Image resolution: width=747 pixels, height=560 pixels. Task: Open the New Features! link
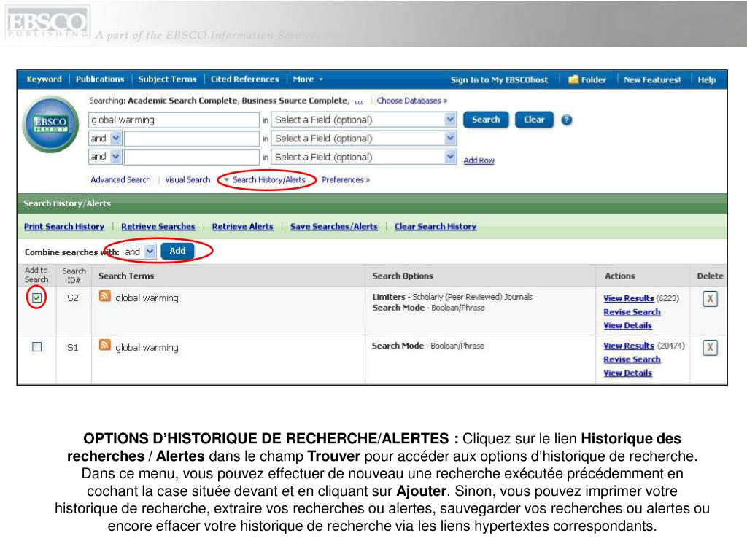tap(652, 80)
